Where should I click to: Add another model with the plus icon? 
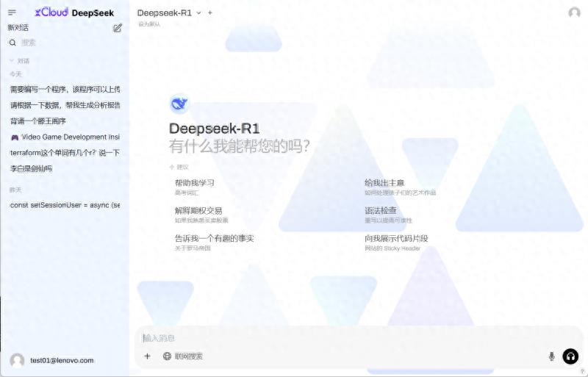[x=210, y=13]
